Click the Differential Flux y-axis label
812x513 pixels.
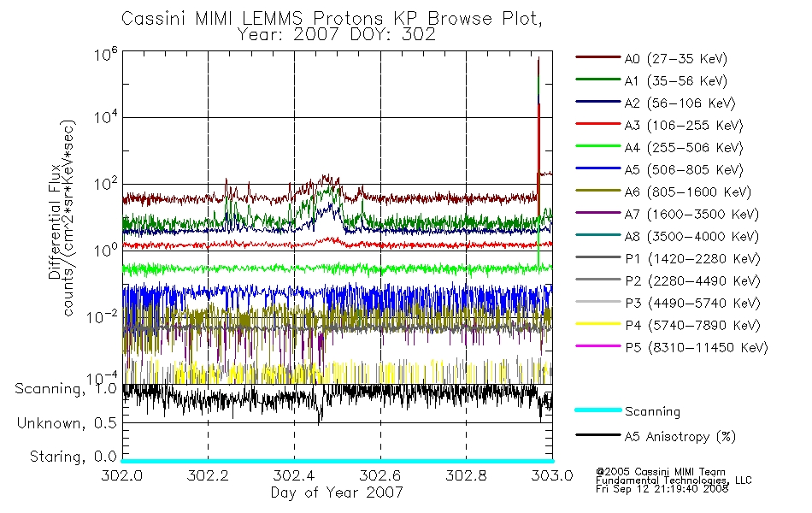55,222
